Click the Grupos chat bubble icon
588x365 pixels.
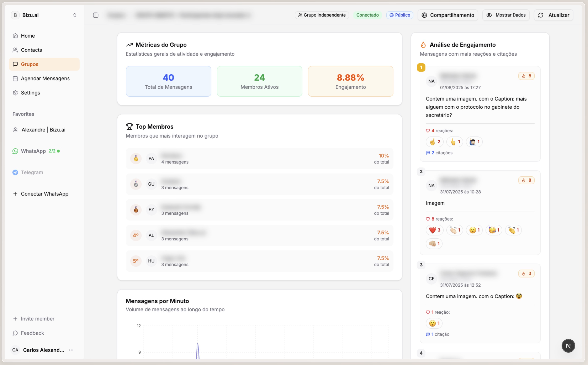click(15, 64)
